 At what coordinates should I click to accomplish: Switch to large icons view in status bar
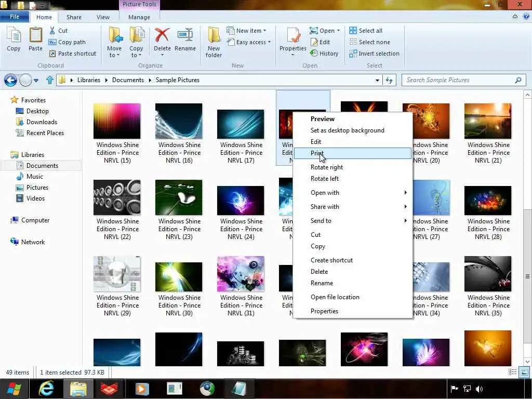point(525,372)
